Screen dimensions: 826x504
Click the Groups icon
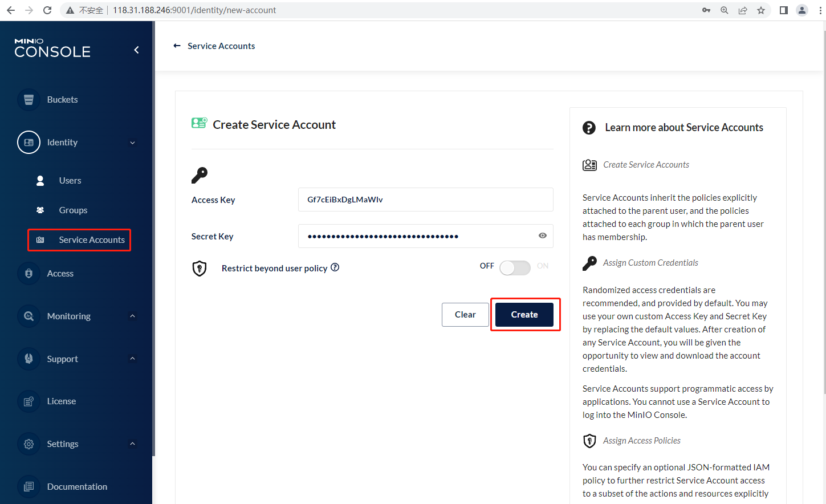click(40, 210)
